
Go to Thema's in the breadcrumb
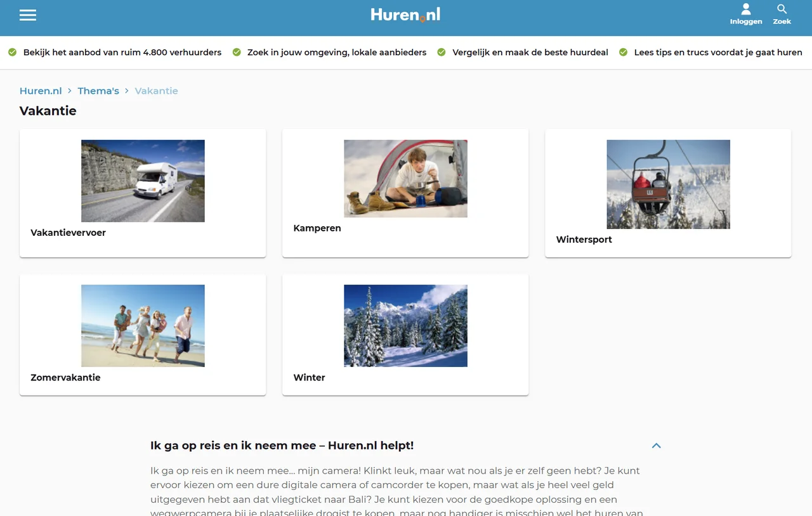[x=98, y=91]
